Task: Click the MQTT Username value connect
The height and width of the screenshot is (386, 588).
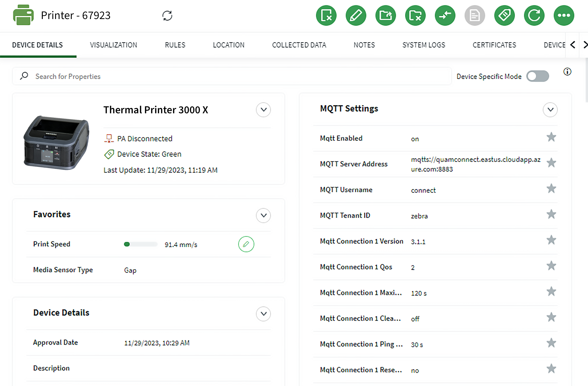Action: point(423,190)
